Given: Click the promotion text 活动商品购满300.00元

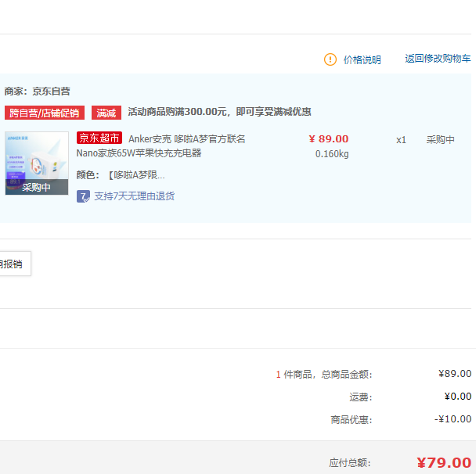Looking at the screenshot, I should [219, 112].
